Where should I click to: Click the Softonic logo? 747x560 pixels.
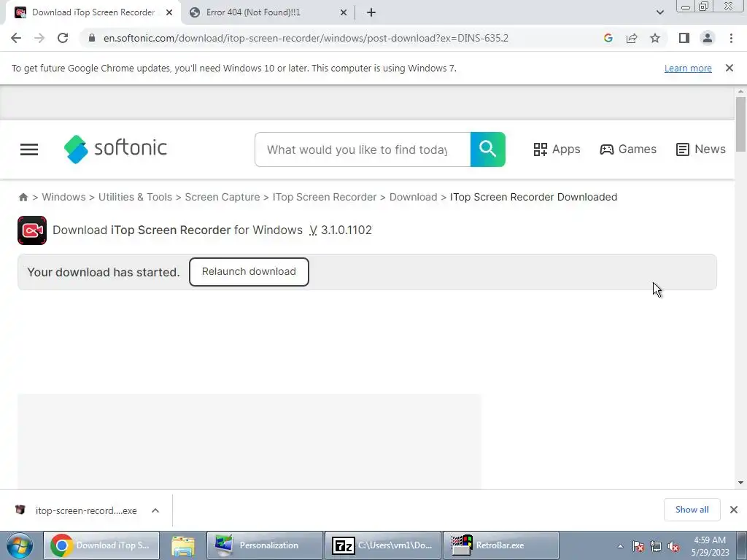click(x=115, y=149)
